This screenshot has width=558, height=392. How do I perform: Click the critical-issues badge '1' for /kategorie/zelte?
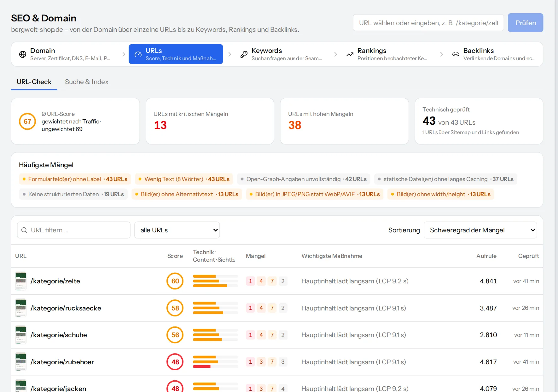pos(250,281)
